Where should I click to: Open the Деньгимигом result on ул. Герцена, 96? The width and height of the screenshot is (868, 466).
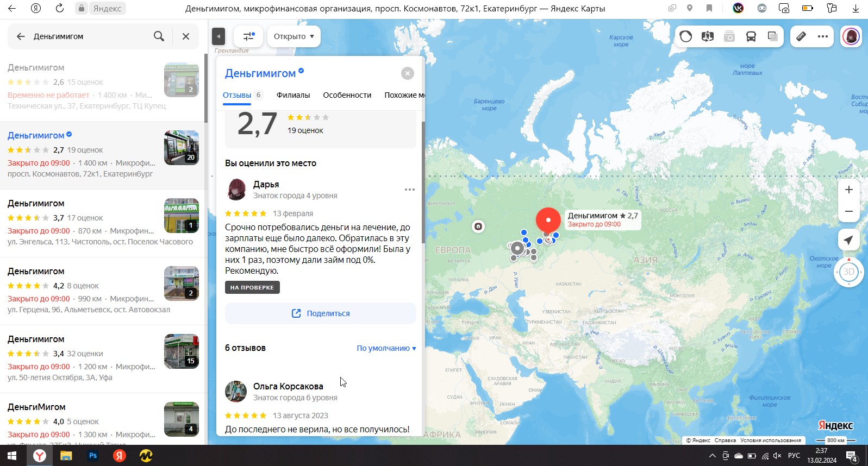pyautogui.click(x=102, y=291)
